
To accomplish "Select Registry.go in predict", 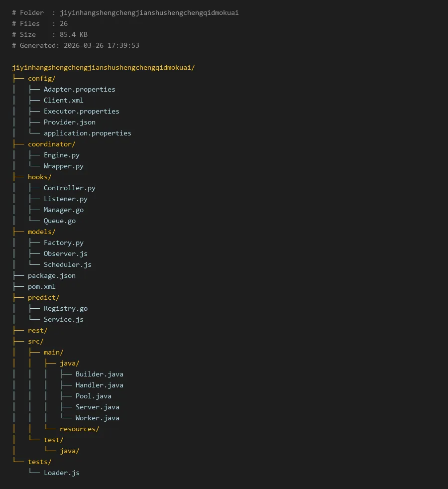I will [x=65, y=308].
